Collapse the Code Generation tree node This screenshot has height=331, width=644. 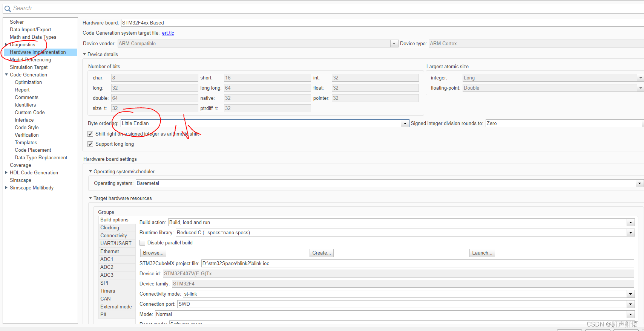coord(6,75)
